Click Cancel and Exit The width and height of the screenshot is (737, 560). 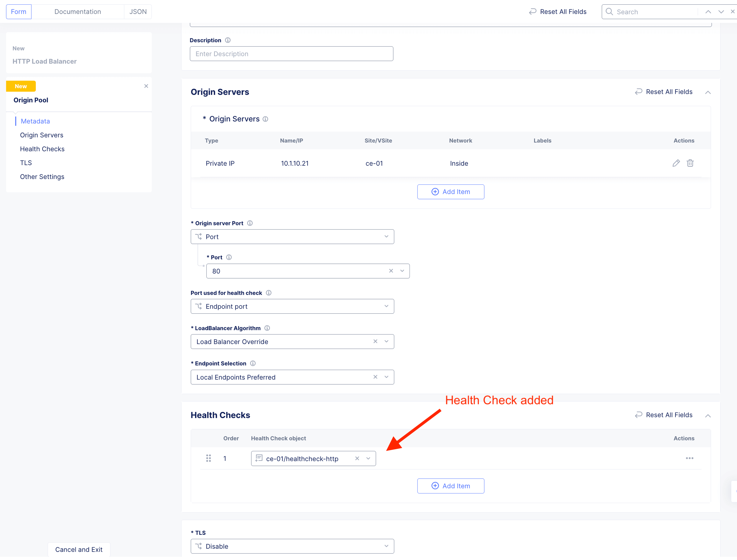[x=79, y=549]
